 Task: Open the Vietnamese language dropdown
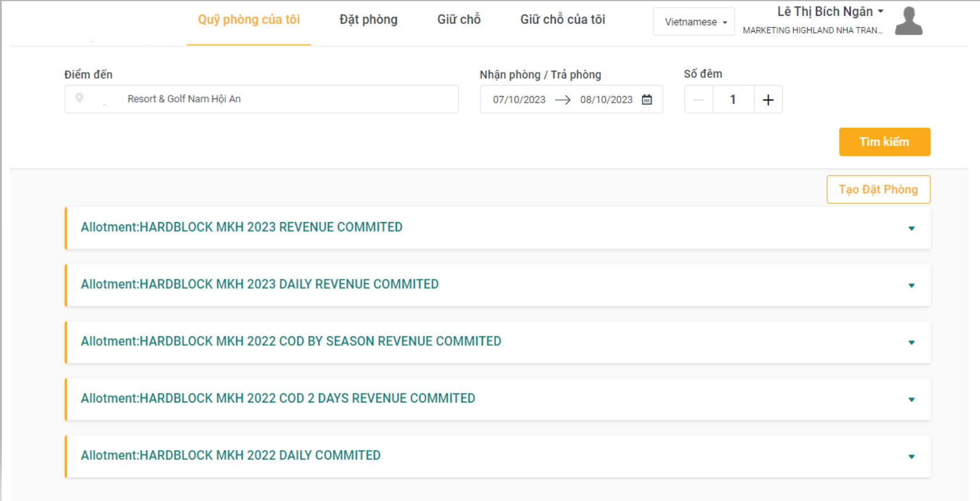694,22
